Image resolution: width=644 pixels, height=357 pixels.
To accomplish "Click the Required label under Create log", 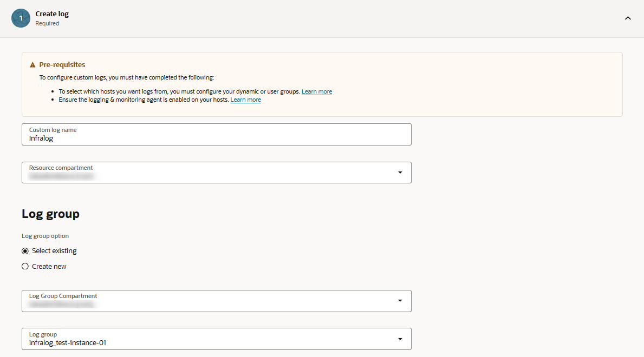I will (47, 24).
